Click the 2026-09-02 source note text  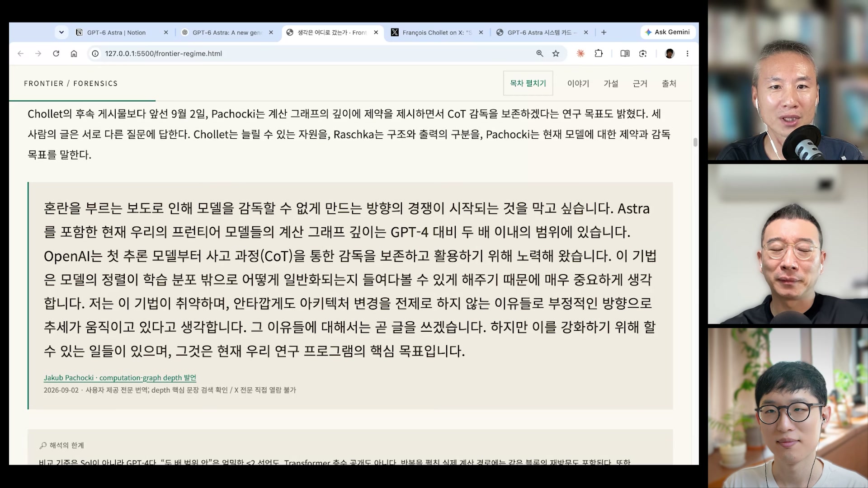170,390
